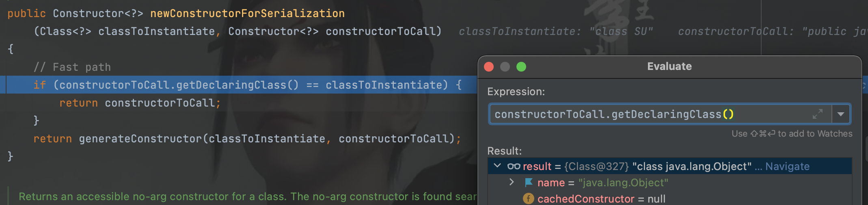Viewport: 868px width, 205px height.
Task: Click the orange field icon beside cachedConstructor
Action: pos(528,198)
